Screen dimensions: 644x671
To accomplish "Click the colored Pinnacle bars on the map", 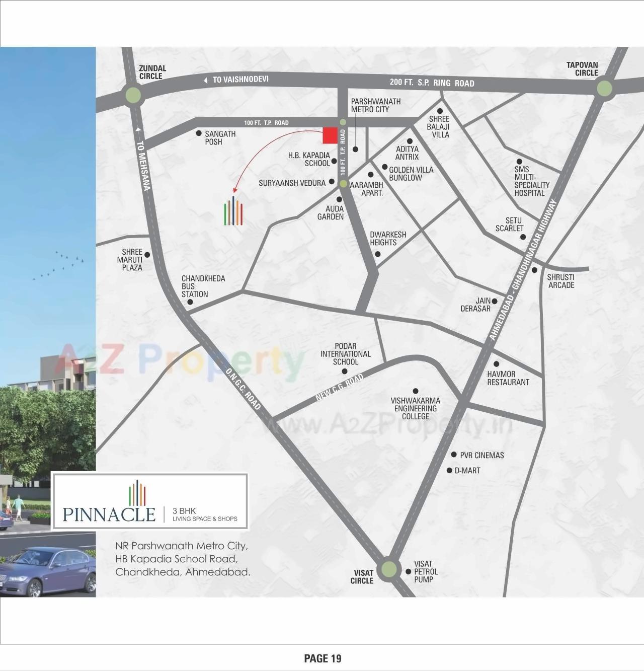I will [x=233, y=211].
